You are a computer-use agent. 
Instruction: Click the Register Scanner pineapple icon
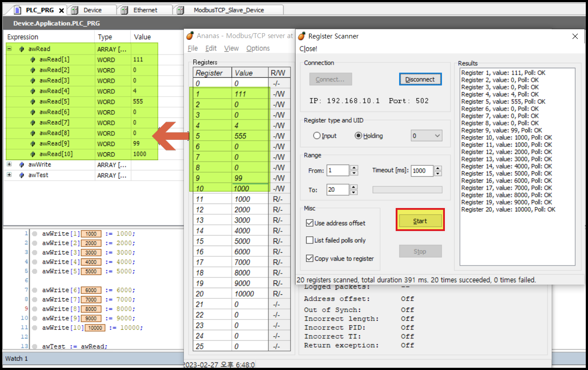303,36
